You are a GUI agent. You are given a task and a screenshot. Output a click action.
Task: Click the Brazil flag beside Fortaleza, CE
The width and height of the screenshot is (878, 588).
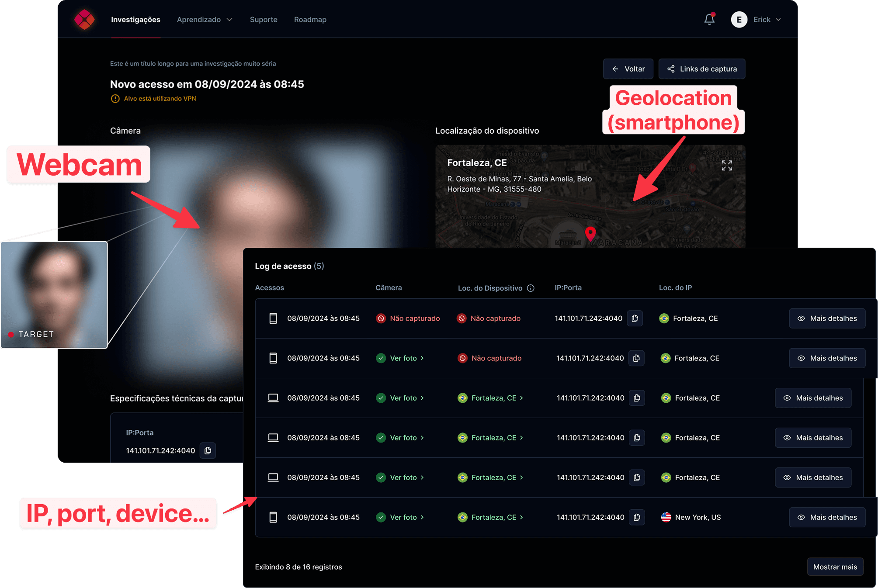click(x=665, y=318)
